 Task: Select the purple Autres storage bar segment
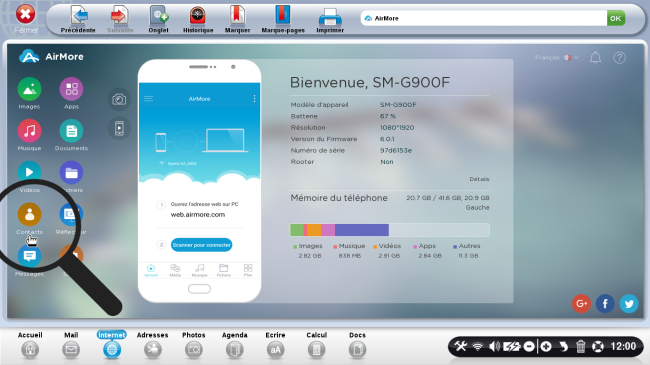tap(361, 230)
